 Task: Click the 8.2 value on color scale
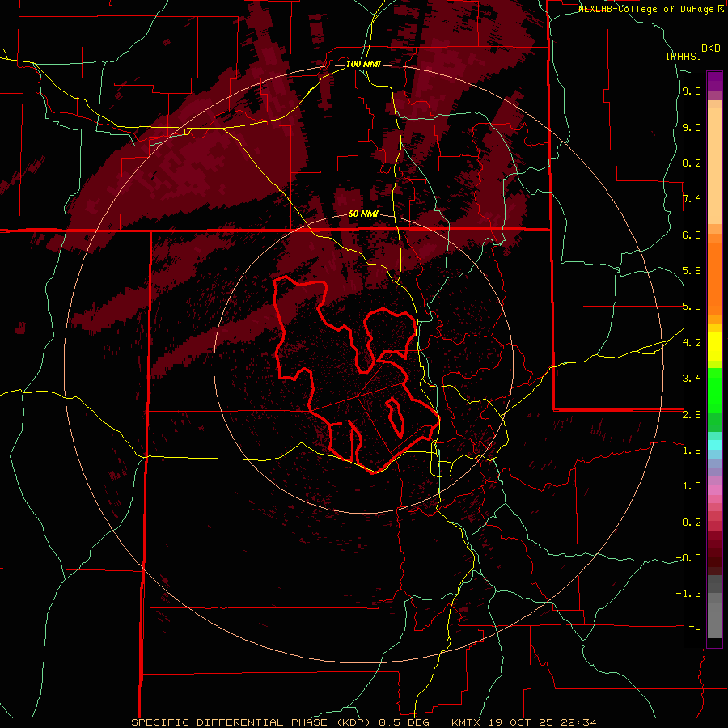692,163
